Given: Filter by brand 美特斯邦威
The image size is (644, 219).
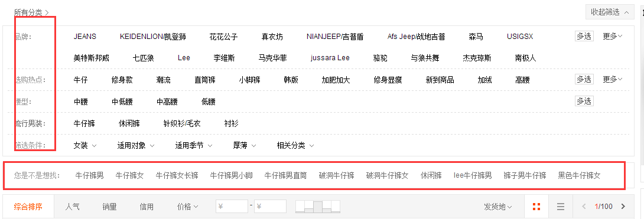Looking at the screenshot, I should (x=91, y=58).
